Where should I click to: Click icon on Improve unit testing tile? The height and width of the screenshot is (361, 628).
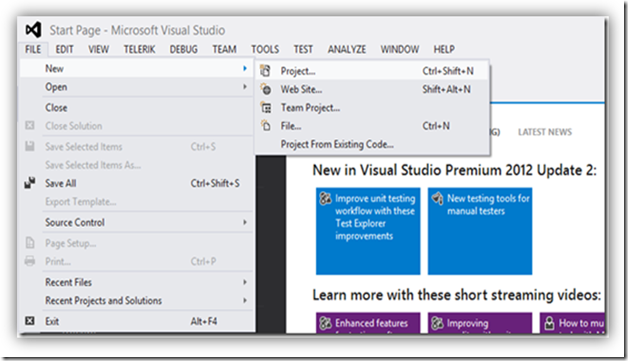coord(325,198)
